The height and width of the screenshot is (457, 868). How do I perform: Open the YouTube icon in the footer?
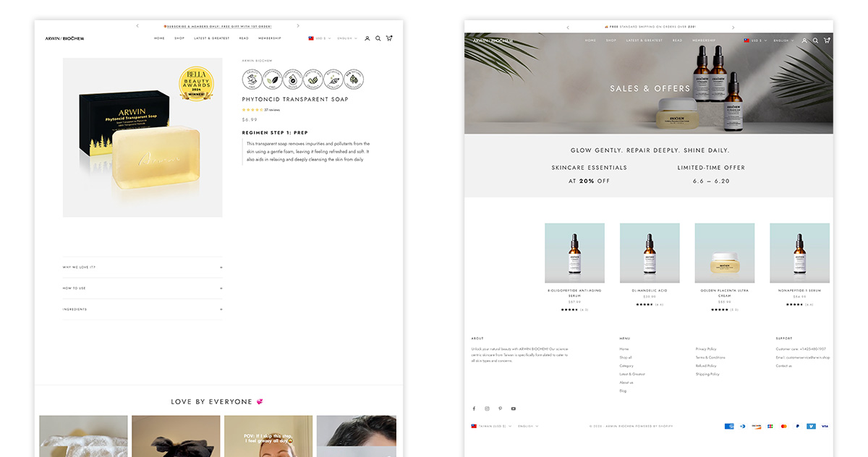coord(514,409)
